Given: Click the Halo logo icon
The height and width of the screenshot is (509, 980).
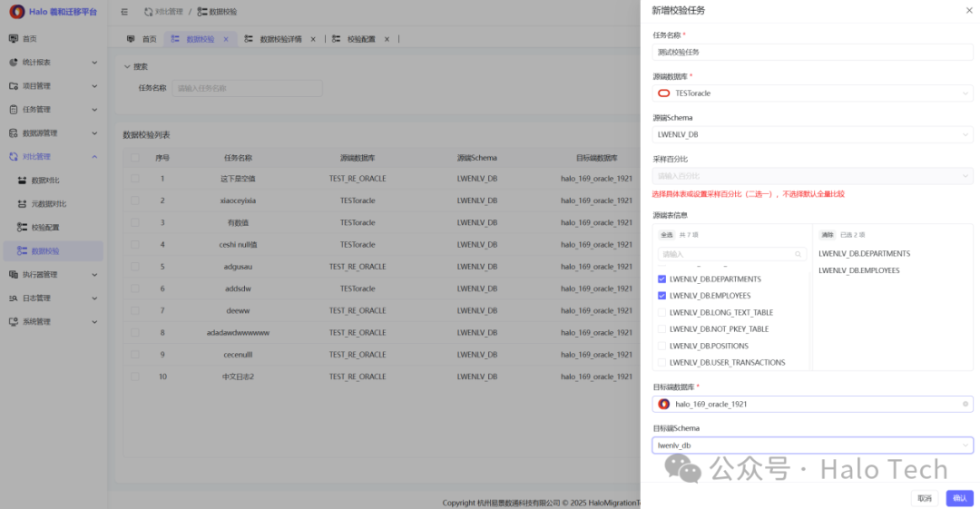Looking at the screenshot, I should [17, 11].
